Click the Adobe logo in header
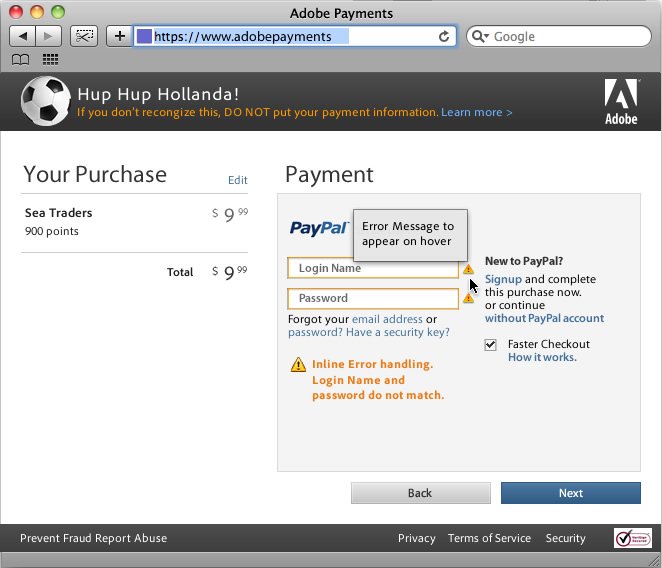 [621, 102]
